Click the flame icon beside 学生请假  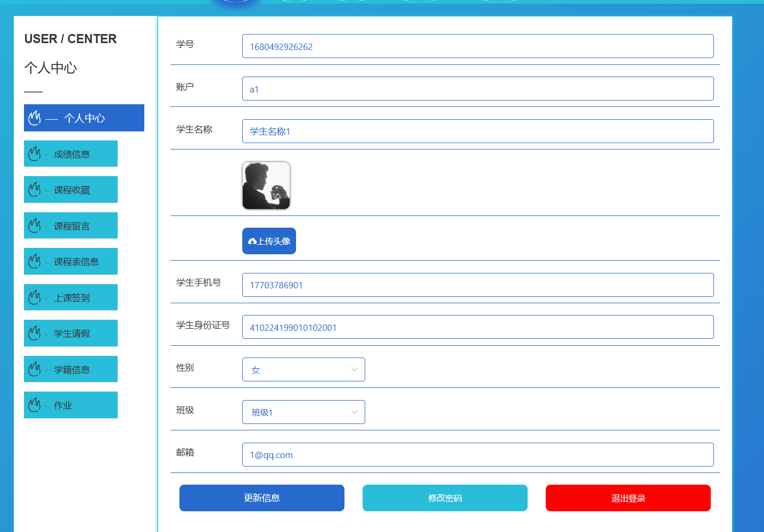pyautogui.click(x=35, y=333)
